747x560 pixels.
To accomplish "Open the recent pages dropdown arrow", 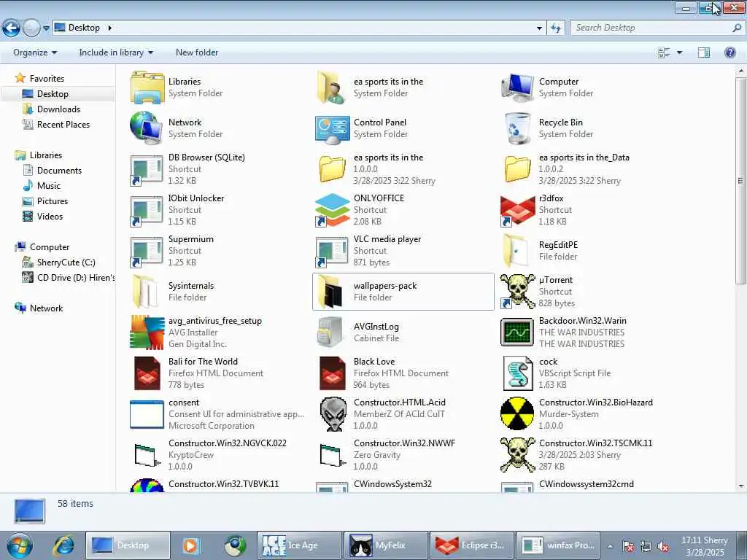I will click(x=46, y=28).
